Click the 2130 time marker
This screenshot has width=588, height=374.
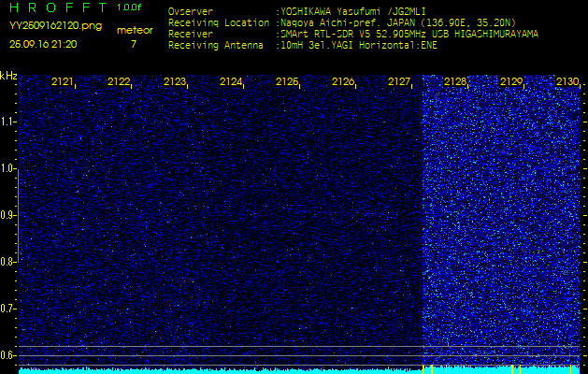click(567, 81)
